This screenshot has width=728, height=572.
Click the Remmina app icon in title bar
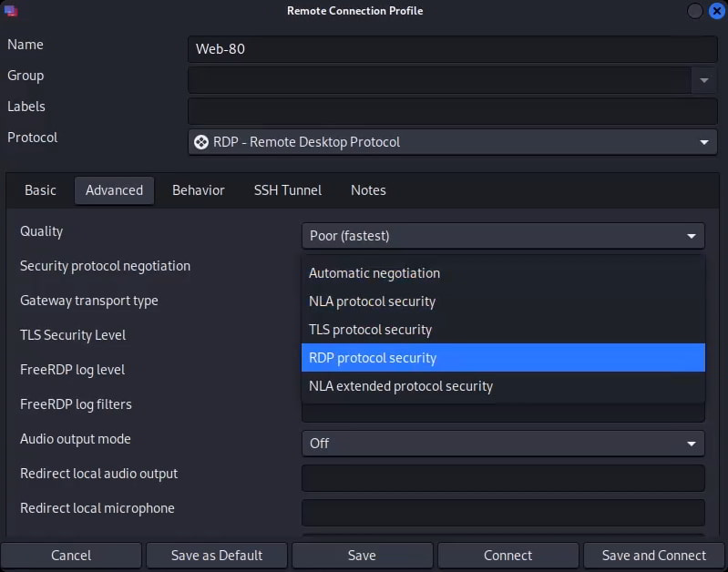point(11,11)
